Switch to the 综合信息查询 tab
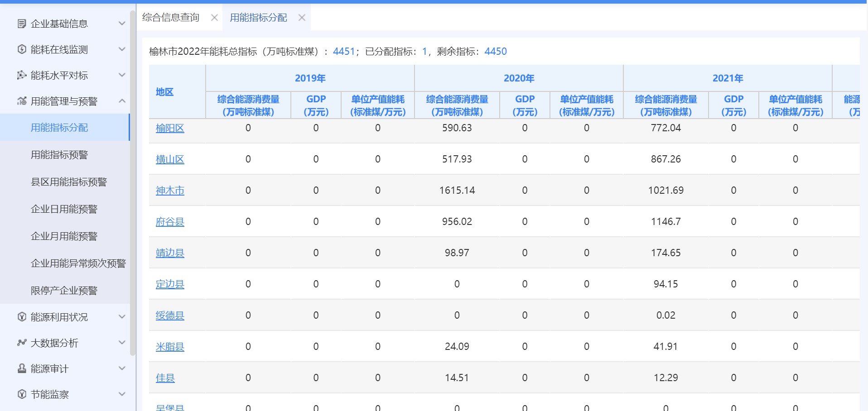The width and height of the screenshot is (868, 411). [x=171, y=18]
